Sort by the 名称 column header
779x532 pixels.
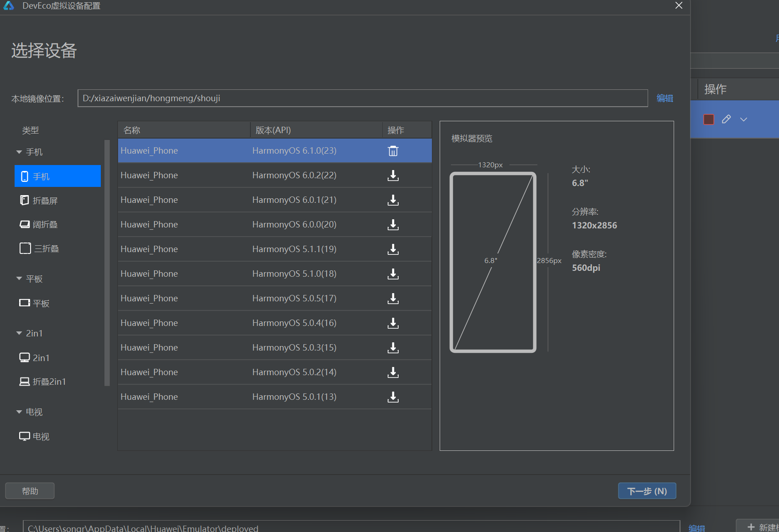(184, 130)
